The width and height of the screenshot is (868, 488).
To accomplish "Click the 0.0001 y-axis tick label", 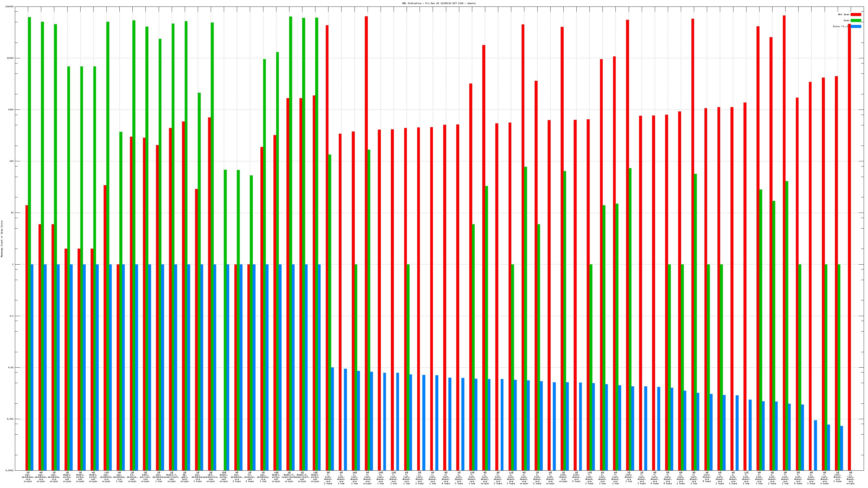I will click(10, 470).
